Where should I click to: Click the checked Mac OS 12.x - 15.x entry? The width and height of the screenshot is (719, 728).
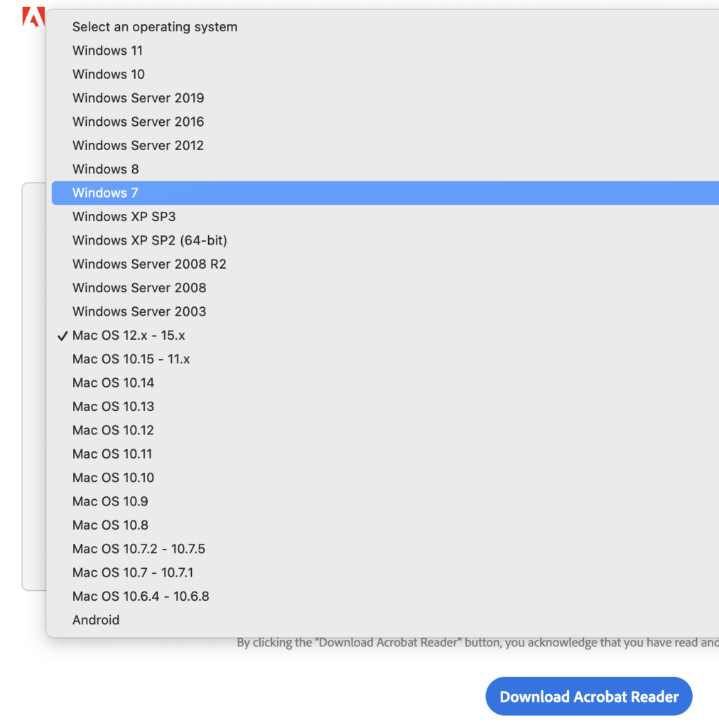tap(129, 335)
